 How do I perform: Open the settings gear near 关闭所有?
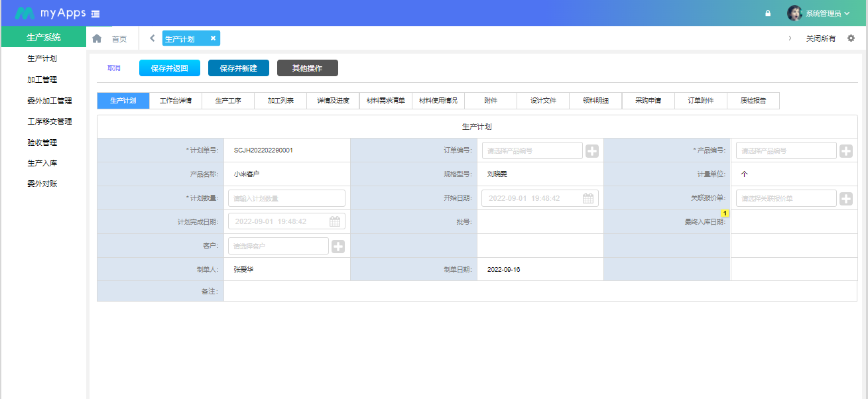click(x=851, y=38)
